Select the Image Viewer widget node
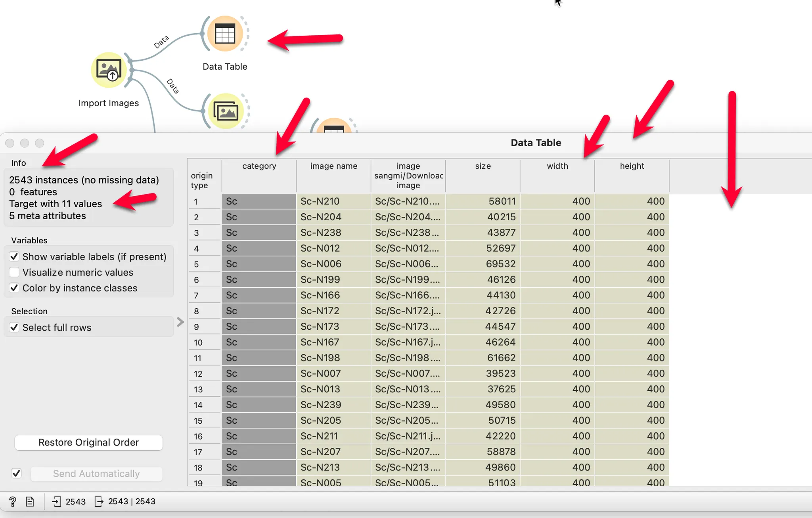 coord(226,111)
